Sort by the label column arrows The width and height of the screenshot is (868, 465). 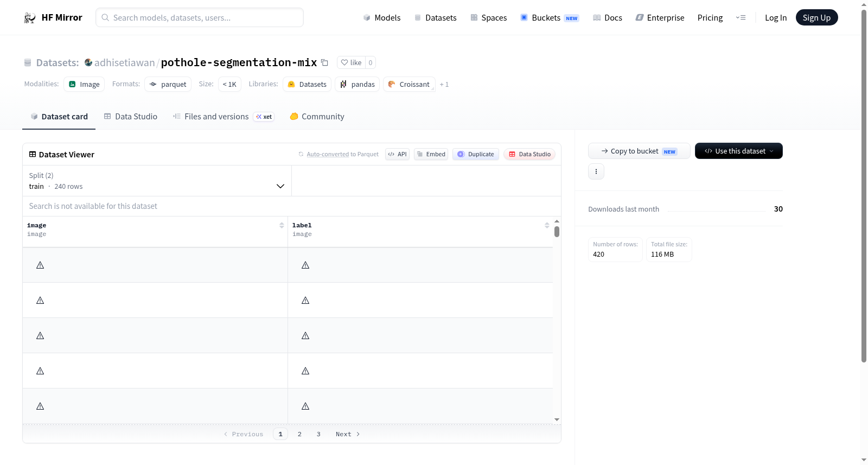tap(547, 225)
